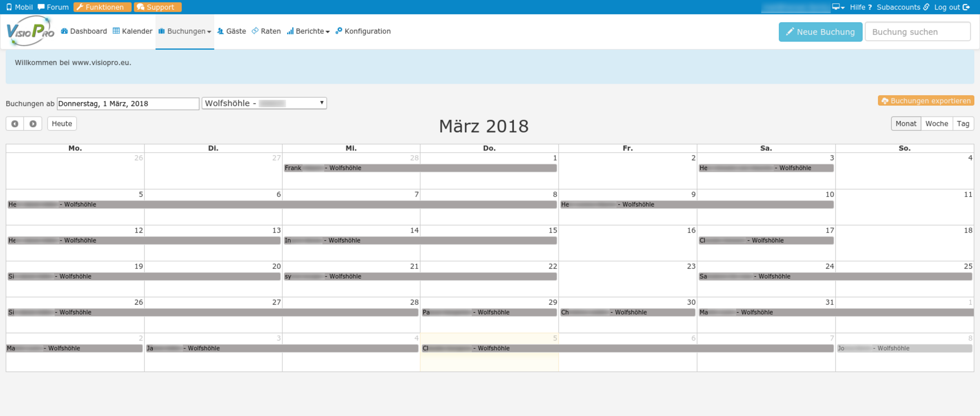
Task: Switch to Monat view
Action: 906,124
